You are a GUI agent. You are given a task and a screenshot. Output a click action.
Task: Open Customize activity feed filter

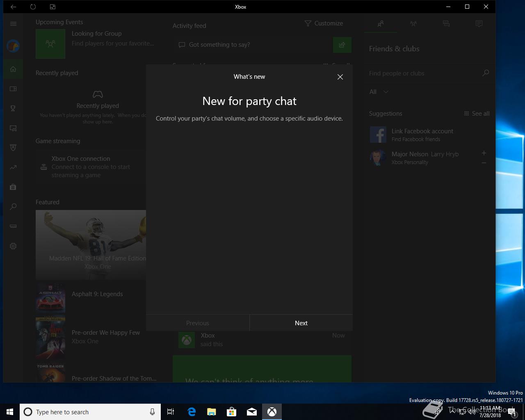point(324,23)
